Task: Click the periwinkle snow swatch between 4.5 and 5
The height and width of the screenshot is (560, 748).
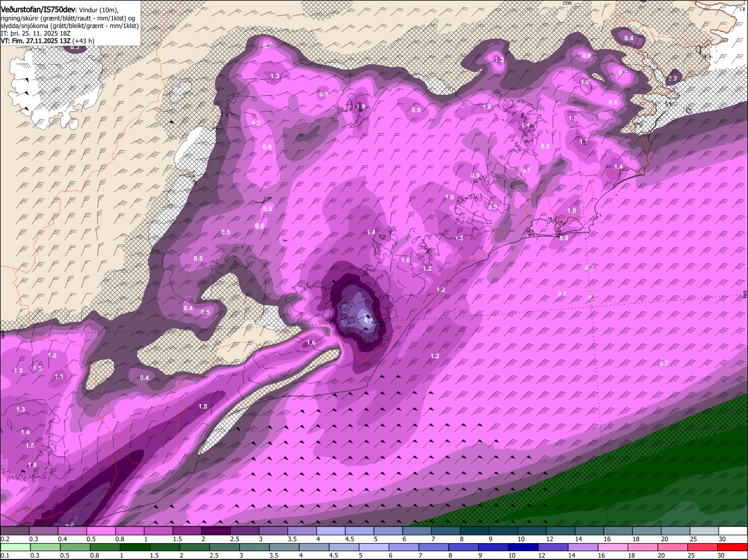Action: [x=359, y=531]
